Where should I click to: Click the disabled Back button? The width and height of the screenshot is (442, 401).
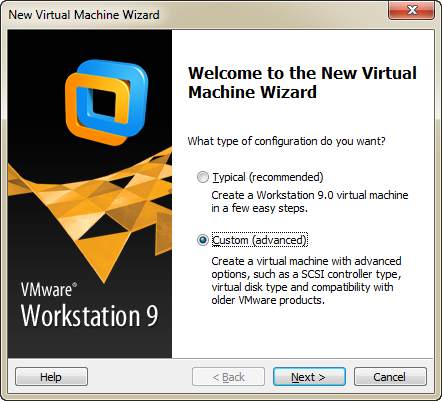click(228, 377)
